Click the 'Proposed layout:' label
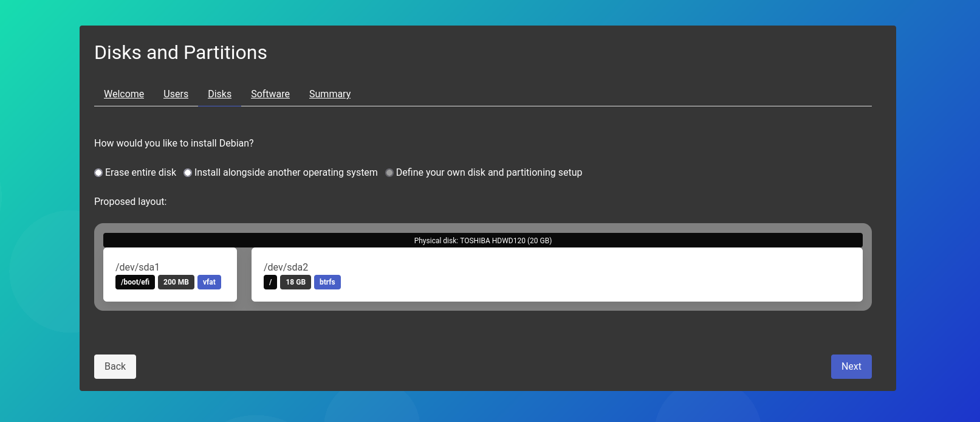This screenshot has width=980, height=422. [130, 202]
